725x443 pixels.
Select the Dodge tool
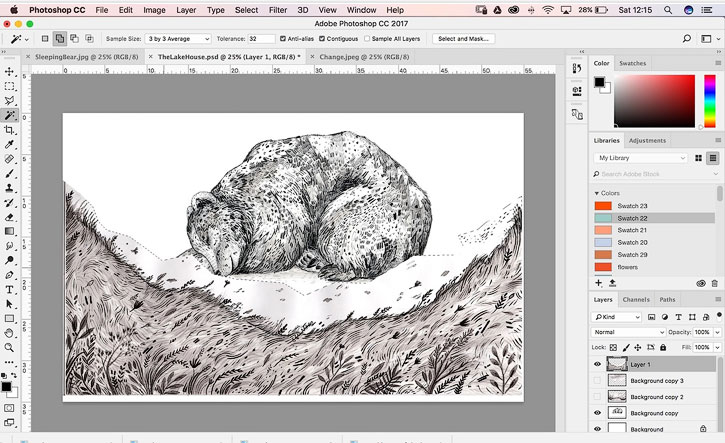click(x=9, y=260)
